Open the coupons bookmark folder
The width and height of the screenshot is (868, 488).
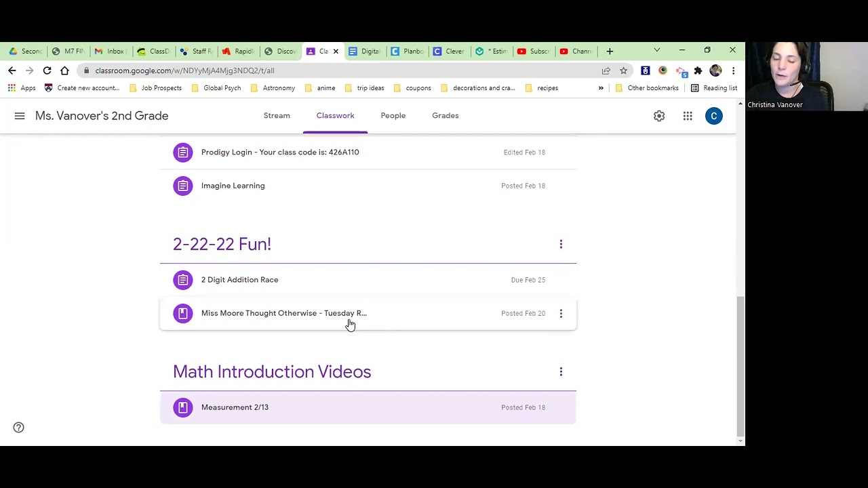point(412,88)
